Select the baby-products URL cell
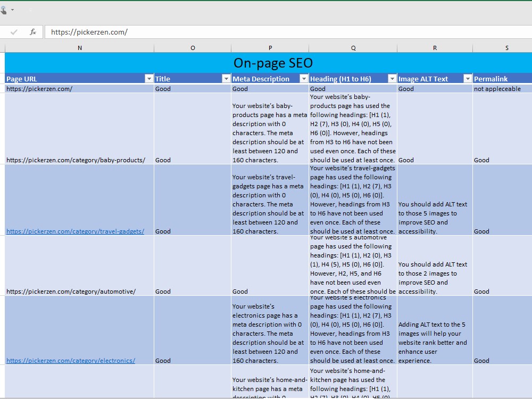This screenshot has height=399, width=532. [x=79, y=129]
